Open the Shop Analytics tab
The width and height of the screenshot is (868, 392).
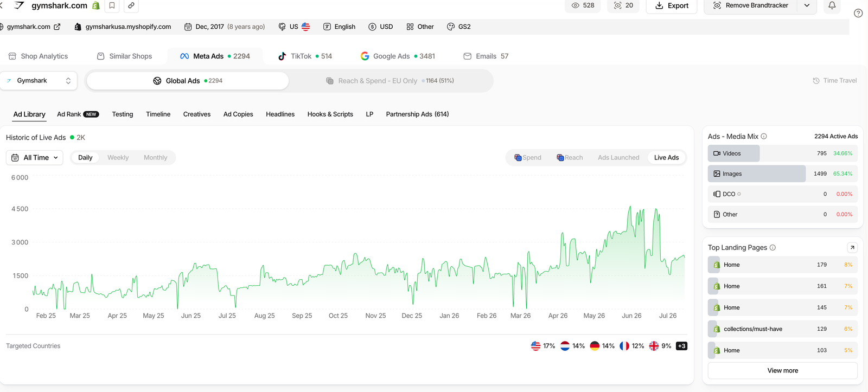[39, 56]
